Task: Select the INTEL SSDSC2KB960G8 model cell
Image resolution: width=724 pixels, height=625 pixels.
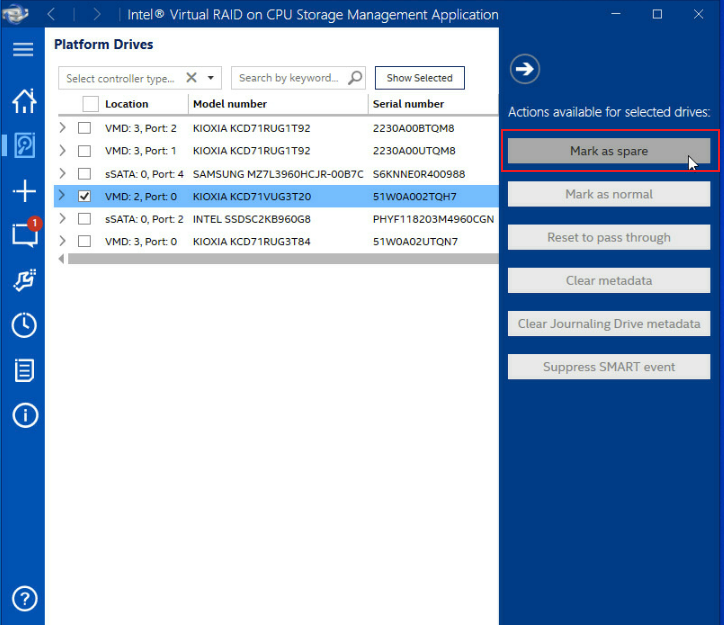Action: click(252, 219)
